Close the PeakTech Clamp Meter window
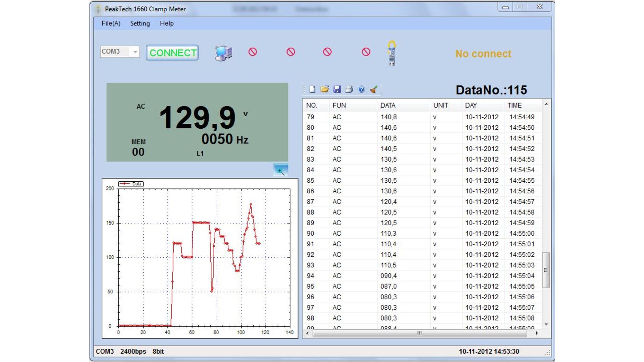Viewport: 644px width, 362px height. [x=539, y=7]
